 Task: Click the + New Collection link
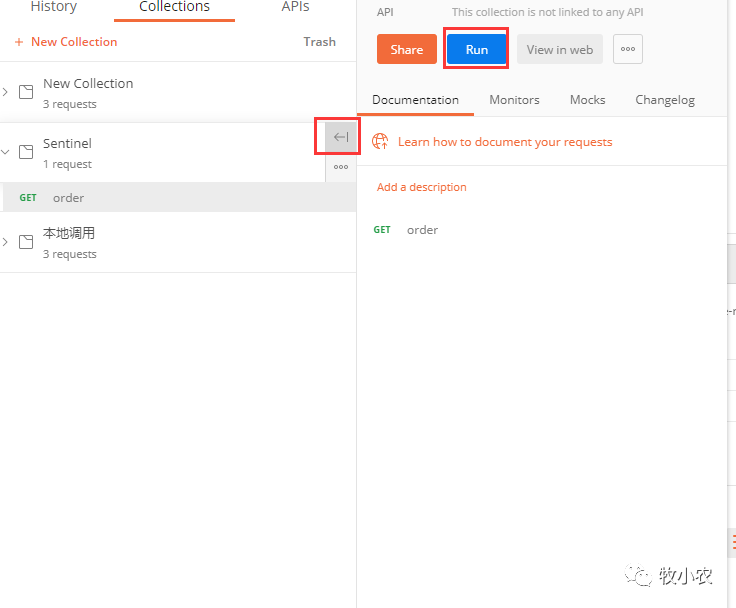66,42
